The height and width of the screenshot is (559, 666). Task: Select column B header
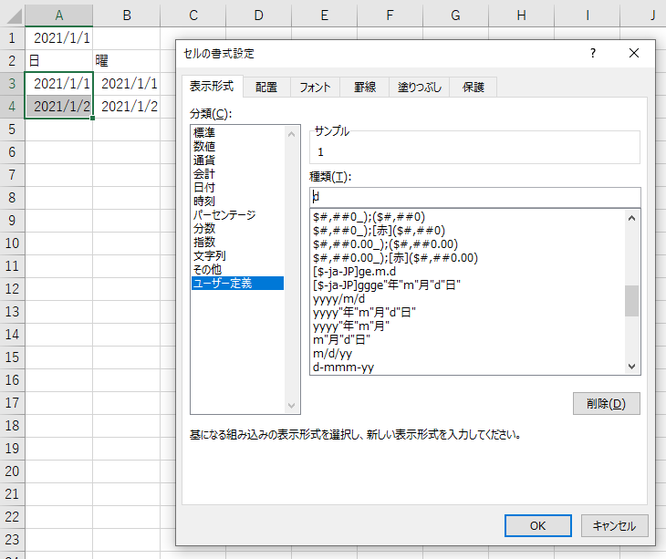[x=127, y=15]
